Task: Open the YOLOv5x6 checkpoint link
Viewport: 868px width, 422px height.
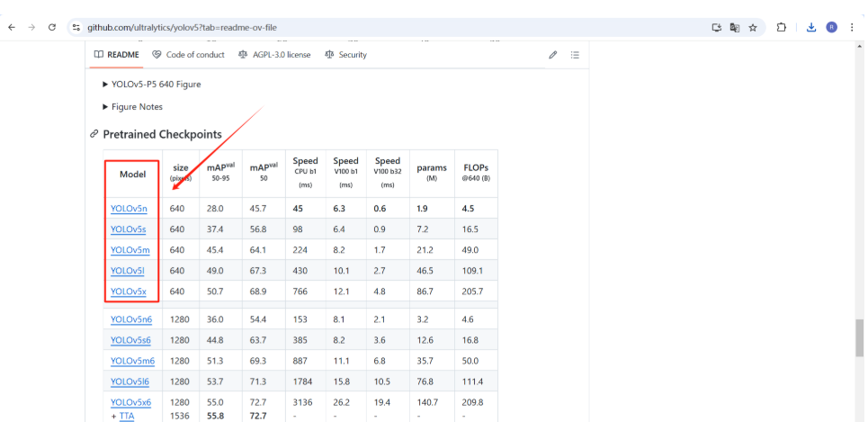Action: [130, 402]
